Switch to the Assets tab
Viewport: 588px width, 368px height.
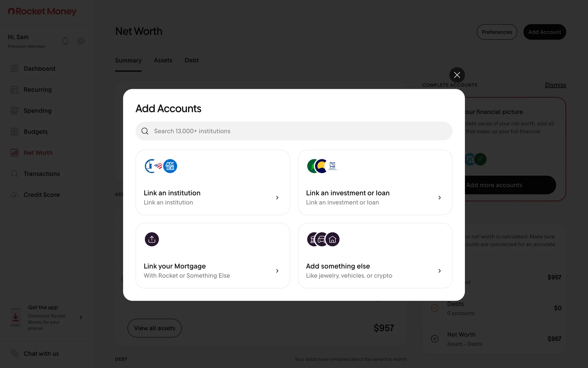163,60
